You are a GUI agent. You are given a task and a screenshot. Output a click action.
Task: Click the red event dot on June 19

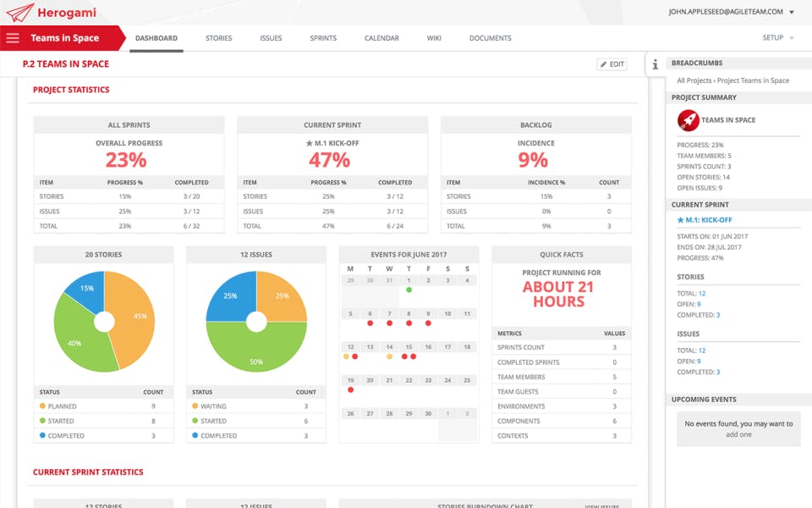(350, 389)
